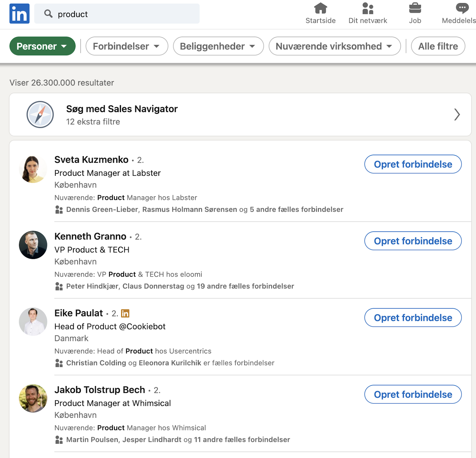Click the gold LinkedIn Premium badge by Eike Paulat
Viewport: 476px width, 458px height.
coord(125,313)
